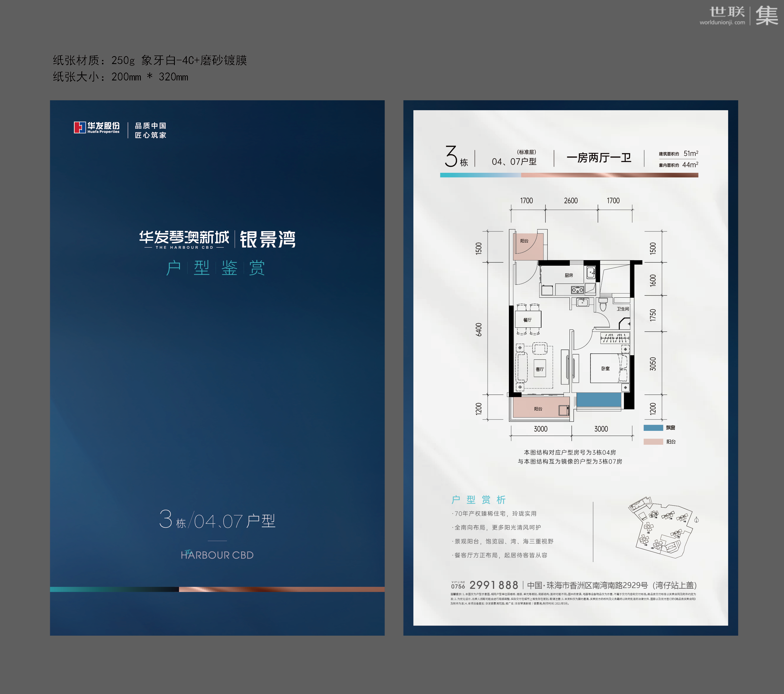Click the lower pink balcony area 阳台
Image resolution: width=784 pixels, height=694 pixels.
click(538, 409)
